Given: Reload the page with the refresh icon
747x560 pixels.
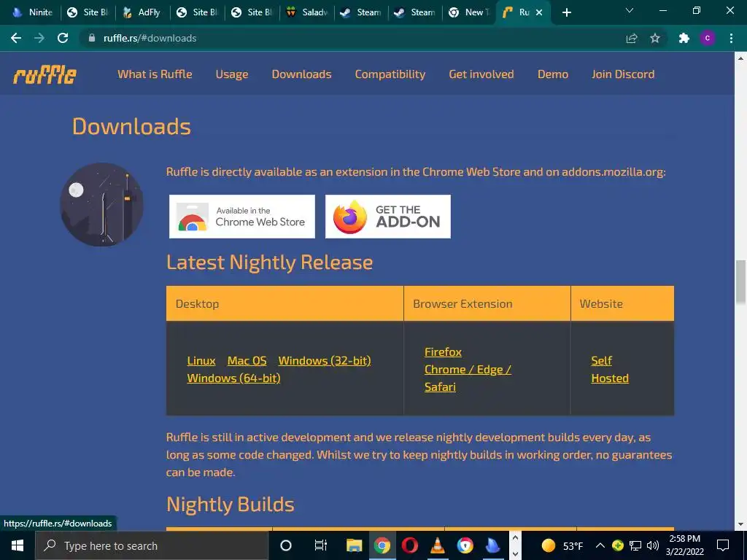Looking at the screenshot, I should (63, 38).
